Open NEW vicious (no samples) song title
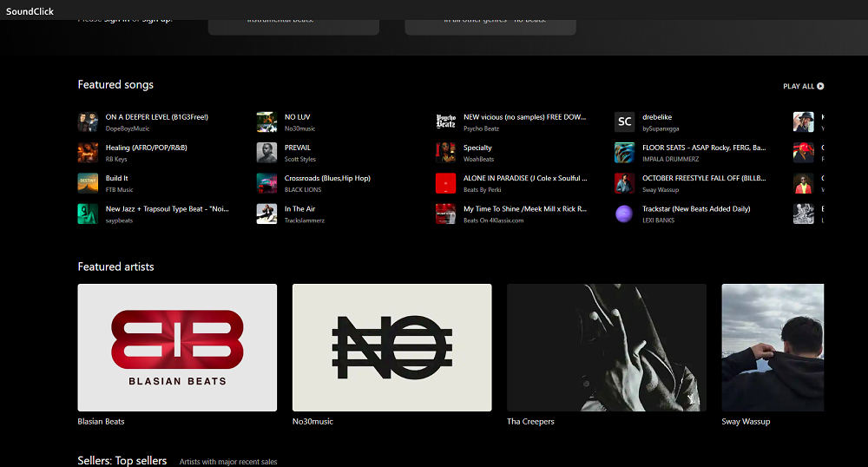The width and height of the screenshot is (868, 467). click(x=524, y=117)
